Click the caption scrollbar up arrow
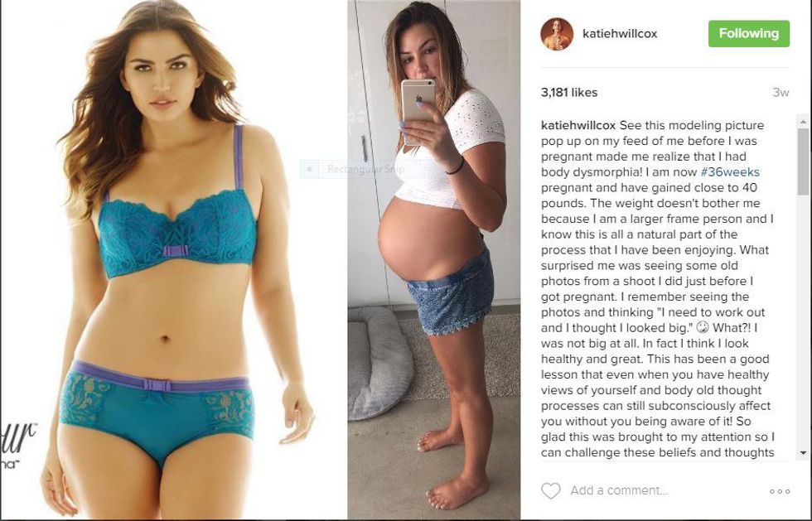 (x=803, y=122)
